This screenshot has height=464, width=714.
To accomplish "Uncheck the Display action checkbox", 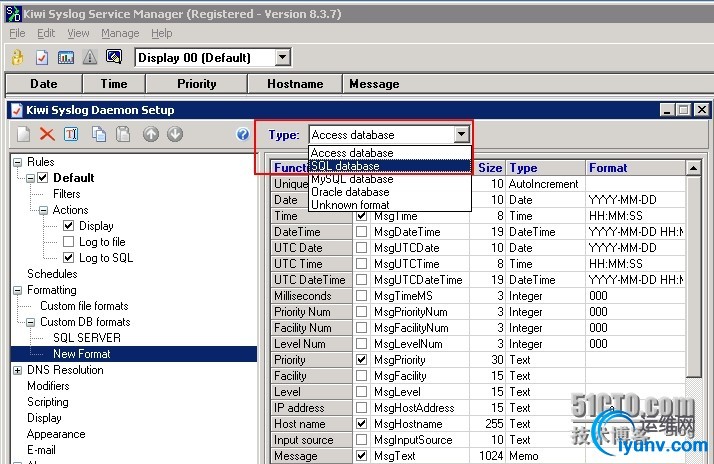I will click(69, 225).
